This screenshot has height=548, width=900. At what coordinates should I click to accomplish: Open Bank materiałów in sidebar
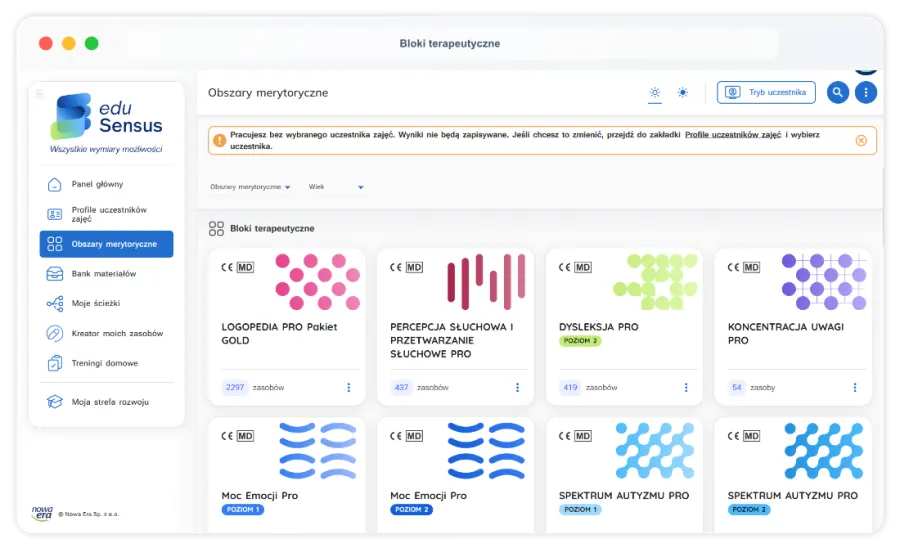(x=106, y=274)
